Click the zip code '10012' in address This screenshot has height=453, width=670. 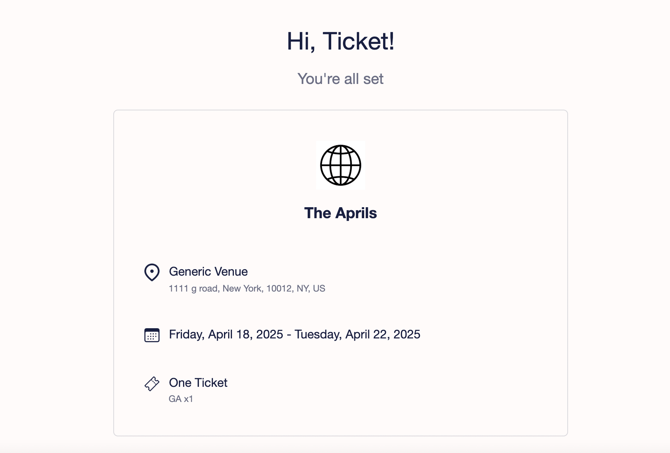coord(279,288)
